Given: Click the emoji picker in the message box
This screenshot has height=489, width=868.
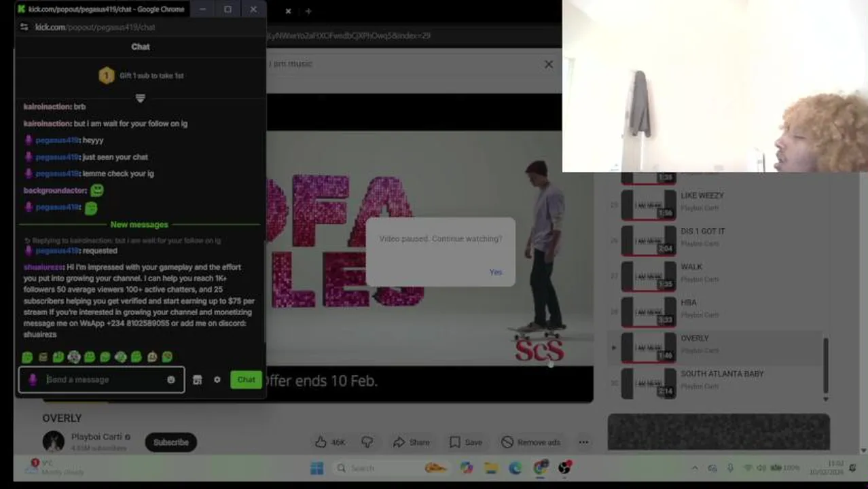Looking at the screenshot, I should click(x=171, y=380).
